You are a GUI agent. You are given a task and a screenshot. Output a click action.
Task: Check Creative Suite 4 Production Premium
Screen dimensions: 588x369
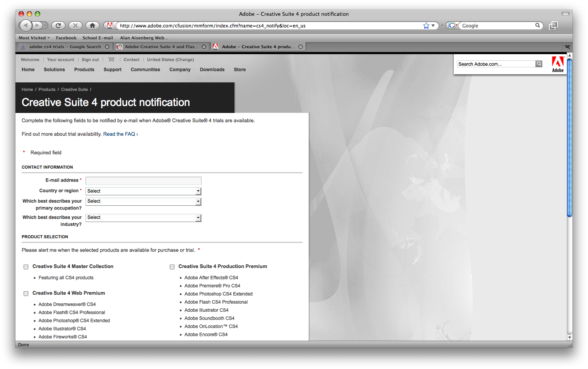(x=172, y=267)
